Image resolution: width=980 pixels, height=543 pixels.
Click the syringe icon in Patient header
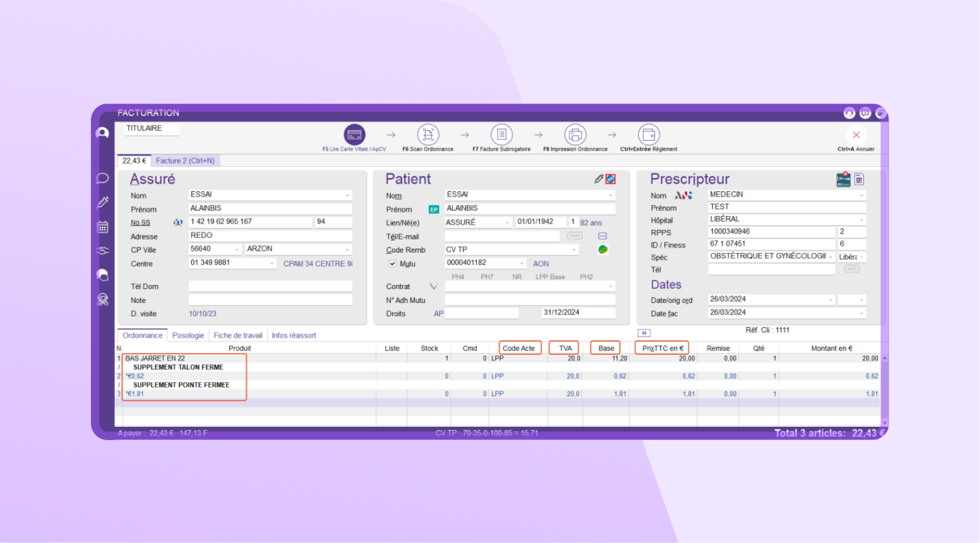[x=599, y=179]
